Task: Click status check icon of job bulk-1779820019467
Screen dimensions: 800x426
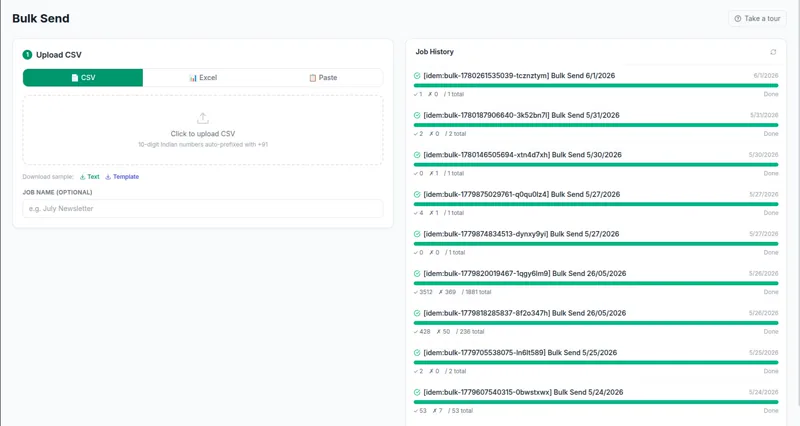Action: 417,273
